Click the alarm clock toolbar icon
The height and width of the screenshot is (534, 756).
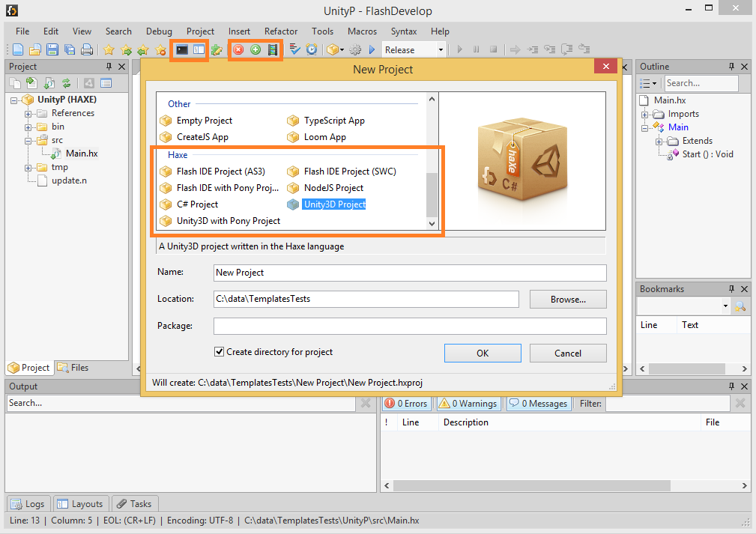pyautogui.click(x=312, y=49)
